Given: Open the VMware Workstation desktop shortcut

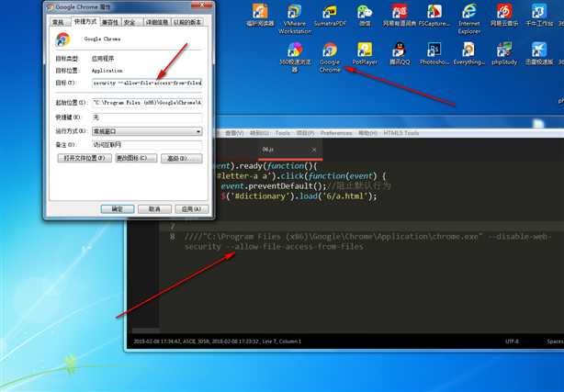Looking at the screenshot, I should coord(294,19).
